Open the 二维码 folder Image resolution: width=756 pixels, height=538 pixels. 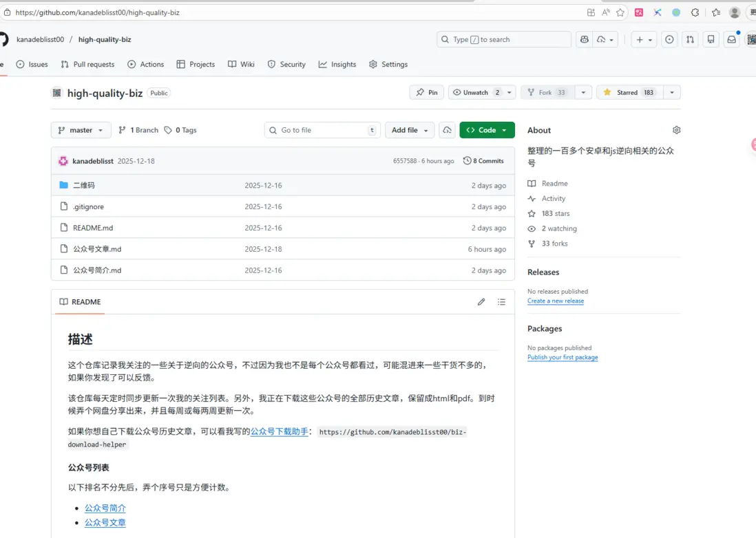pyautogui.click(x=84, y=185)
